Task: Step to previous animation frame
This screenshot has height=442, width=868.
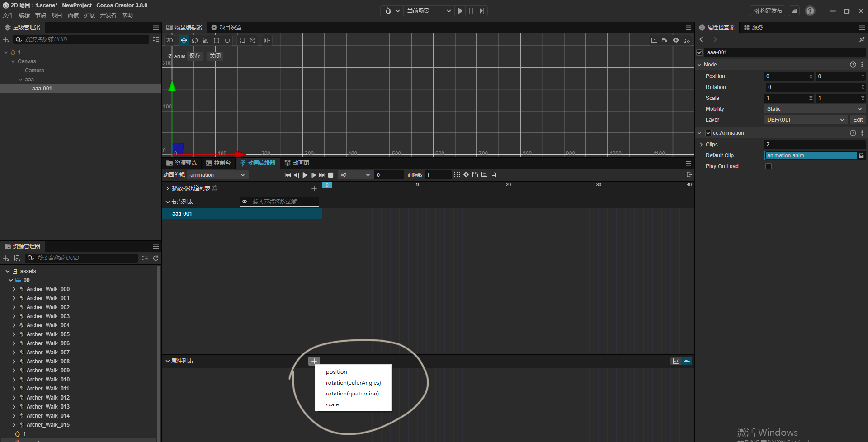Action: (297, 175)
